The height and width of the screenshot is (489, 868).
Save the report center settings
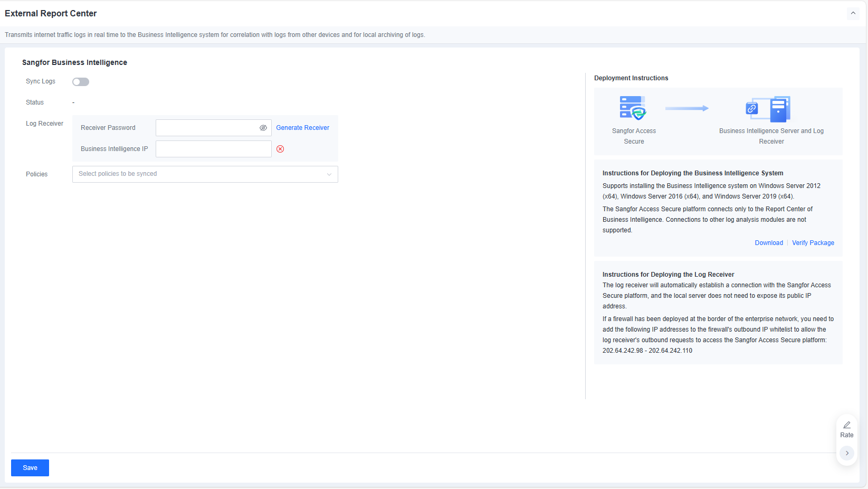point(30,468)
